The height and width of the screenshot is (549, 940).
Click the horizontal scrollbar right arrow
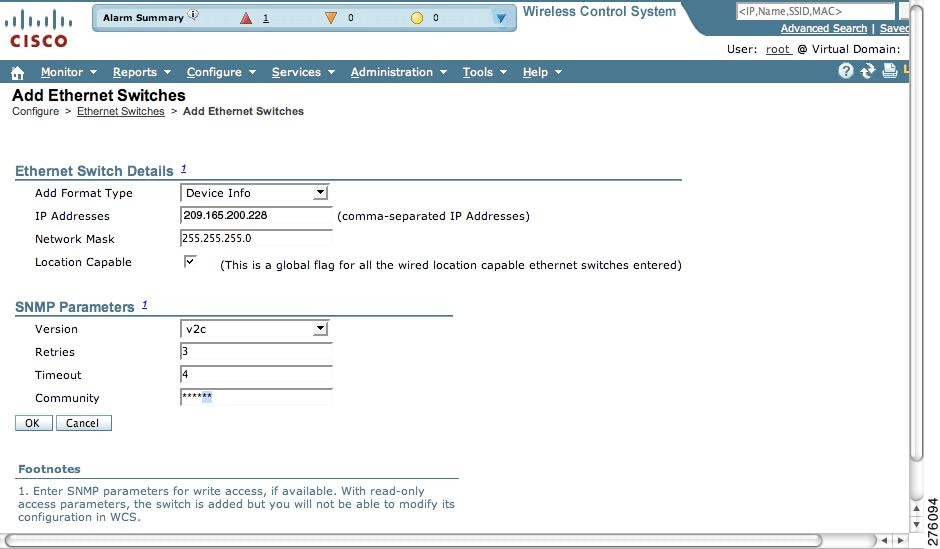tap(900, 541)
